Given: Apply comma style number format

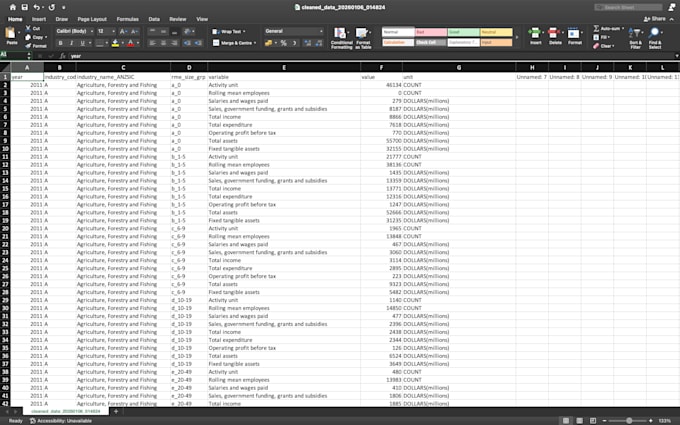Looking at the screenshot, I should [x=294, y=43].
